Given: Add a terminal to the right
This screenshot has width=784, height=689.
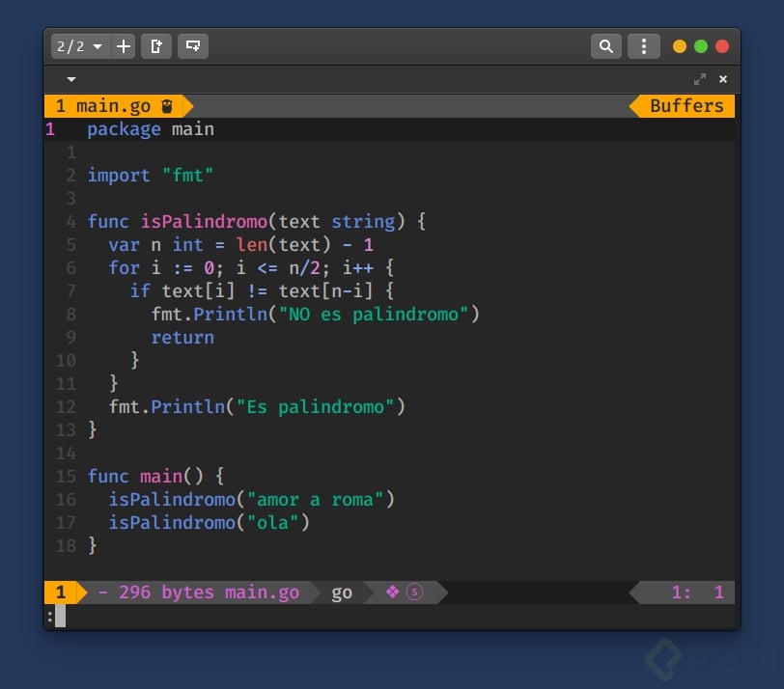Looking at the screenshot, I should (156, 46).
